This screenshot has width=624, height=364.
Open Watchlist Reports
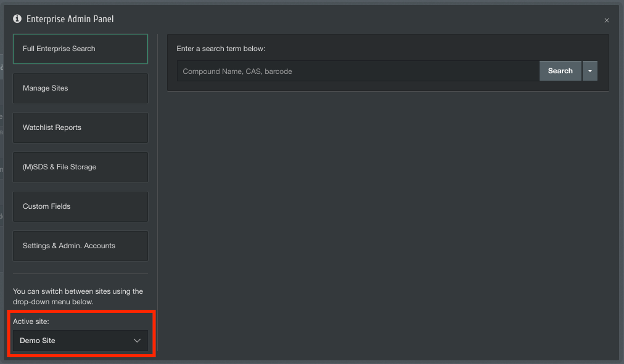pyautogui.click(x=80, y=127)
